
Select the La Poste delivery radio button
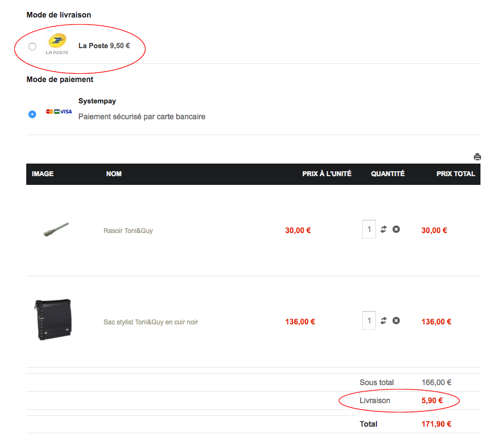coord(32,46)
